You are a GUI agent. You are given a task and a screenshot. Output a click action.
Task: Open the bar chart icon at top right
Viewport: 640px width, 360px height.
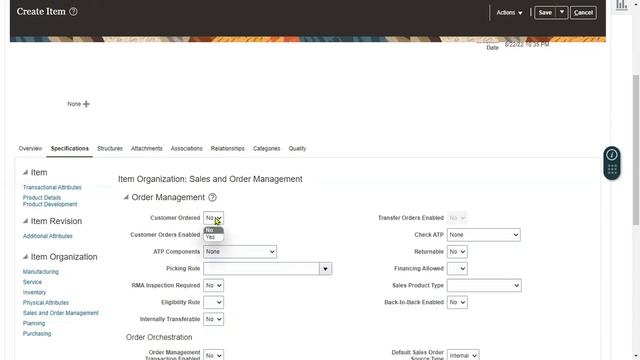[x=622, y=5]
